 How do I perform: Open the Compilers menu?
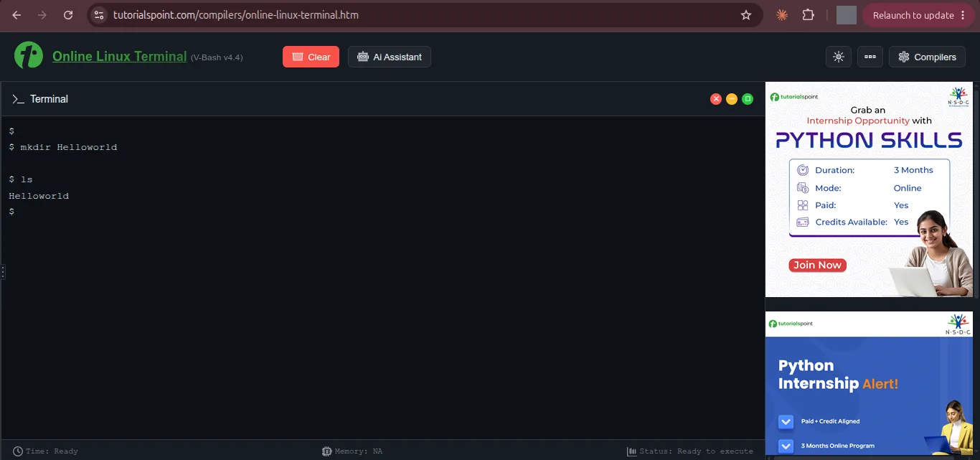point(927,57)
